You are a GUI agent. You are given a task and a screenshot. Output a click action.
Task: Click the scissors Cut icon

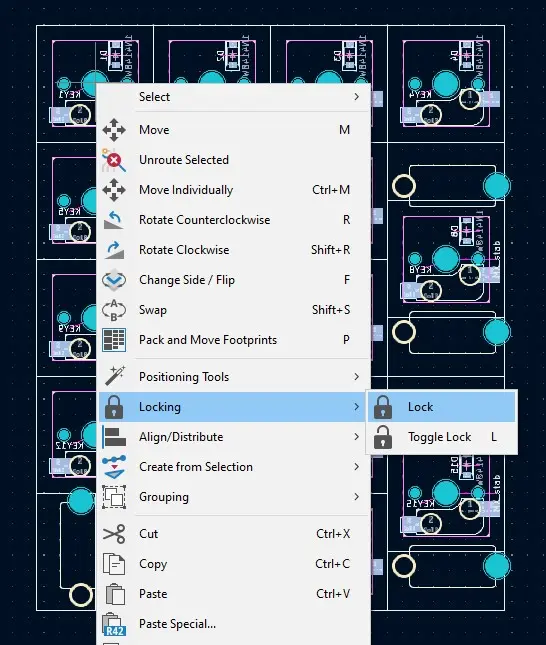pyautogui.click(x=114, y=534)
